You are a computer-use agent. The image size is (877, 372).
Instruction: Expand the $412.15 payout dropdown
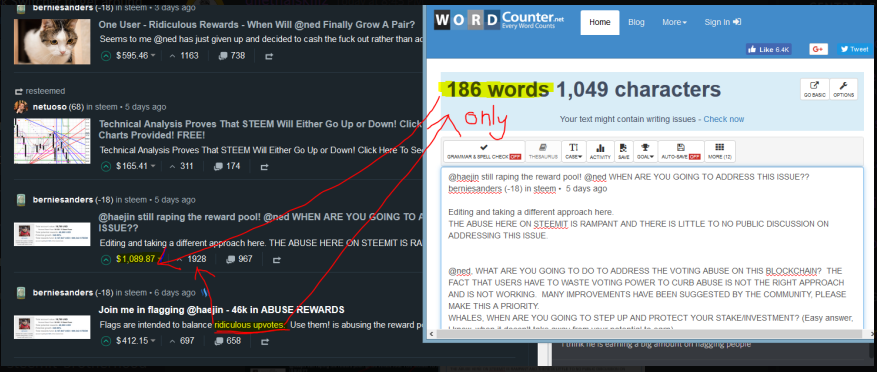click(153, 341)
